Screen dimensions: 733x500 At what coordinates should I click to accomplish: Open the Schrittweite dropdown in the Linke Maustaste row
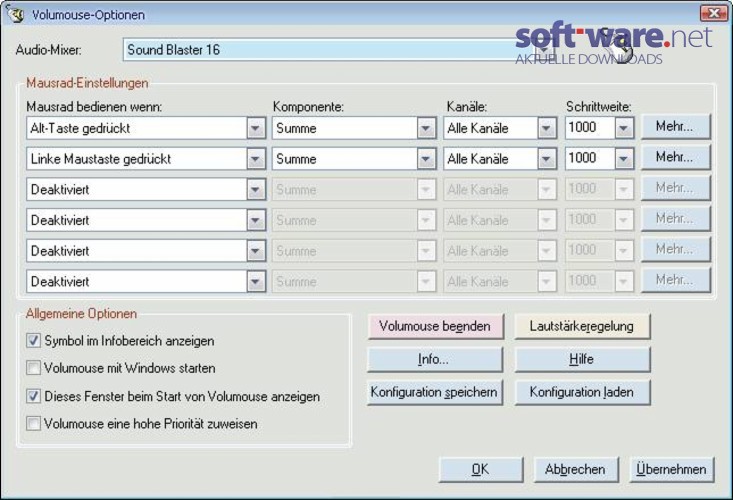click(624, 159)
